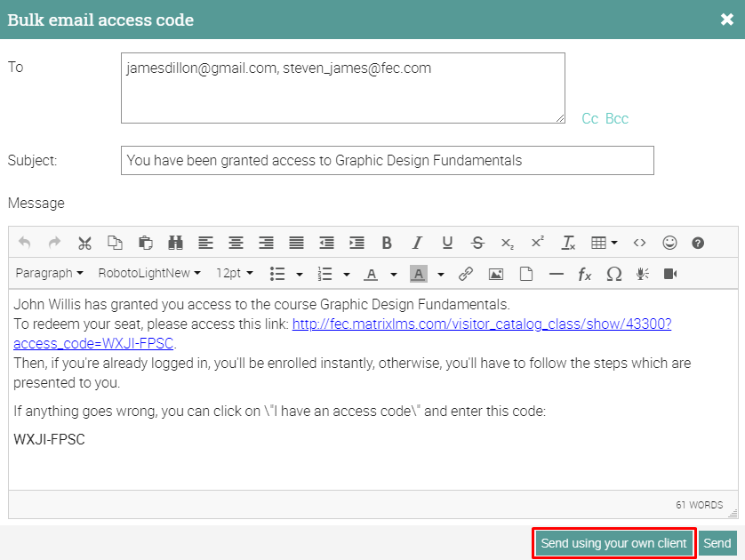Open the editor help dialog
745x560 pixels.
point(698,243)
